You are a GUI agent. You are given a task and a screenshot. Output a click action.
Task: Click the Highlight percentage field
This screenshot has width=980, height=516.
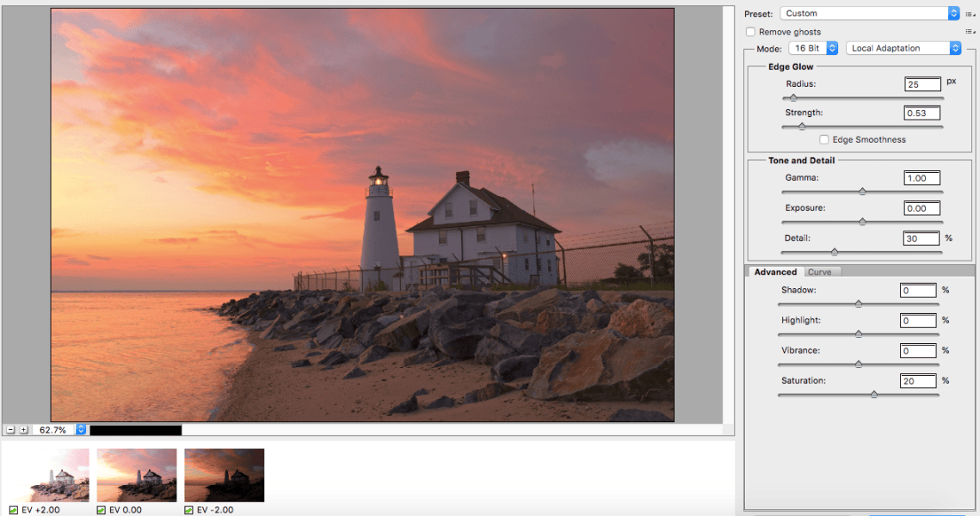pyautogui.click(x=918, y=321)
